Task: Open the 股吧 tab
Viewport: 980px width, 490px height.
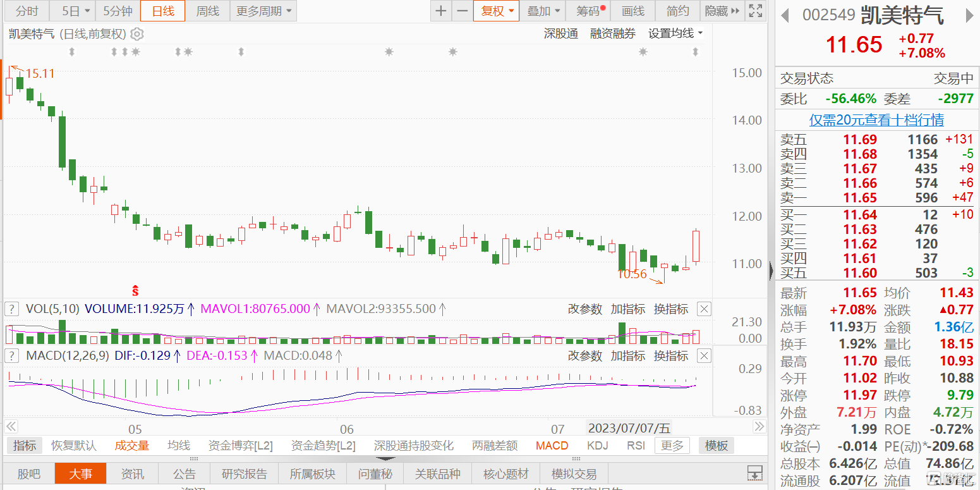Action: pos(29,474)
